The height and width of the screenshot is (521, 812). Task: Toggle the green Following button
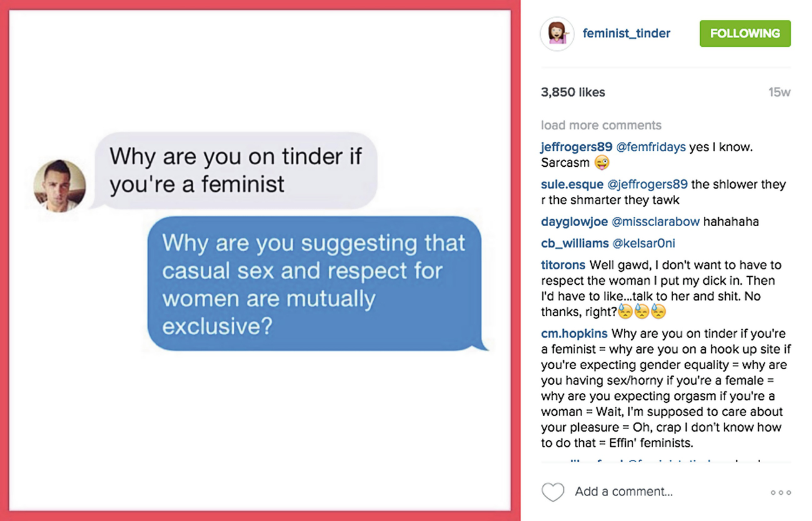coord(744,34)
